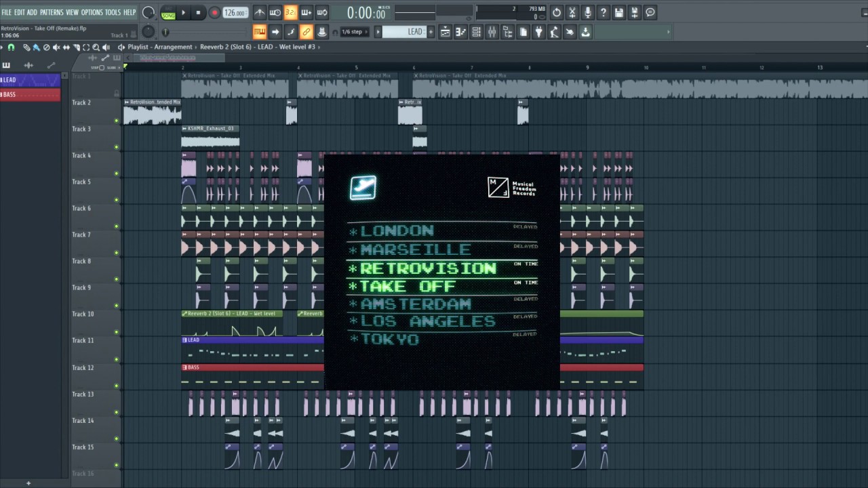Click the touch controller arrow icon

[570, 32]
